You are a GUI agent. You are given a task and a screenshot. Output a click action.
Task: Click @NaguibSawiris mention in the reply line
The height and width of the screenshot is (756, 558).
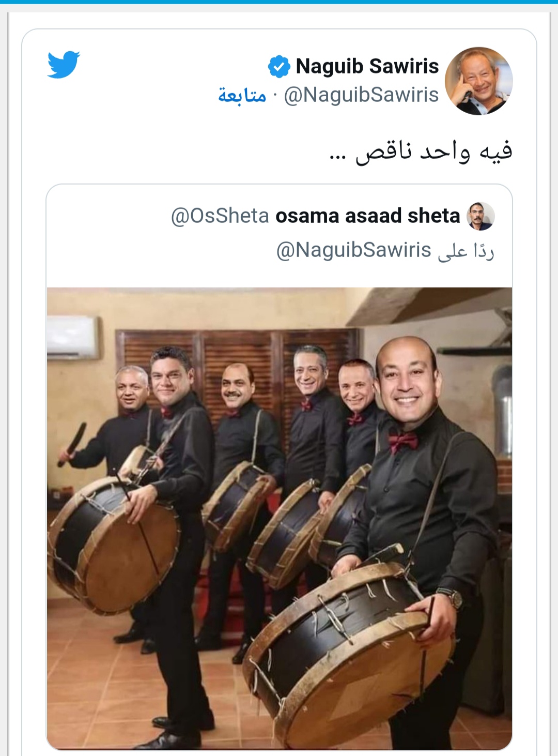[x=354, y=250]
